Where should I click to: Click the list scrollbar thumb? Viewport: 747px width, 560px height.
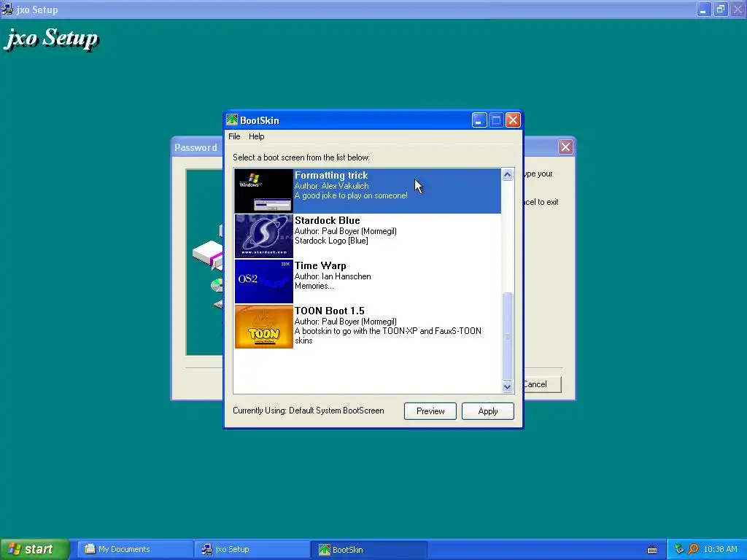[x=508, y=336]
